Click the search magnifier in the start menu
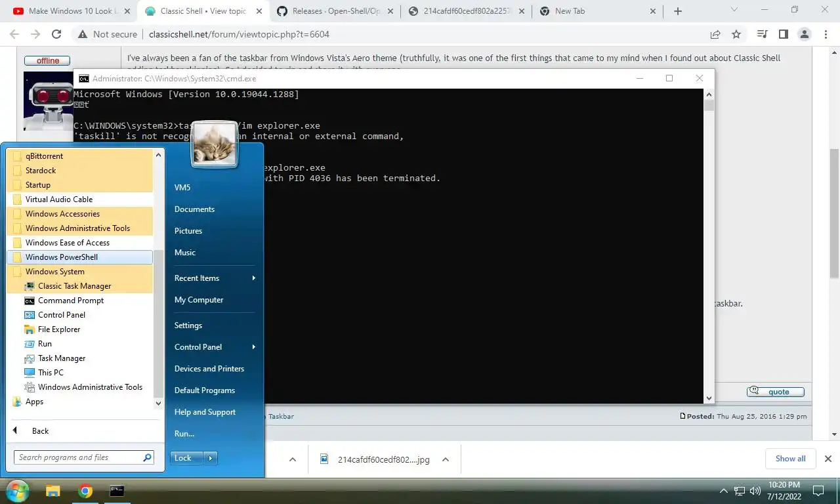The height and width of the screenshot is (504, 840). tap(147, 457)
